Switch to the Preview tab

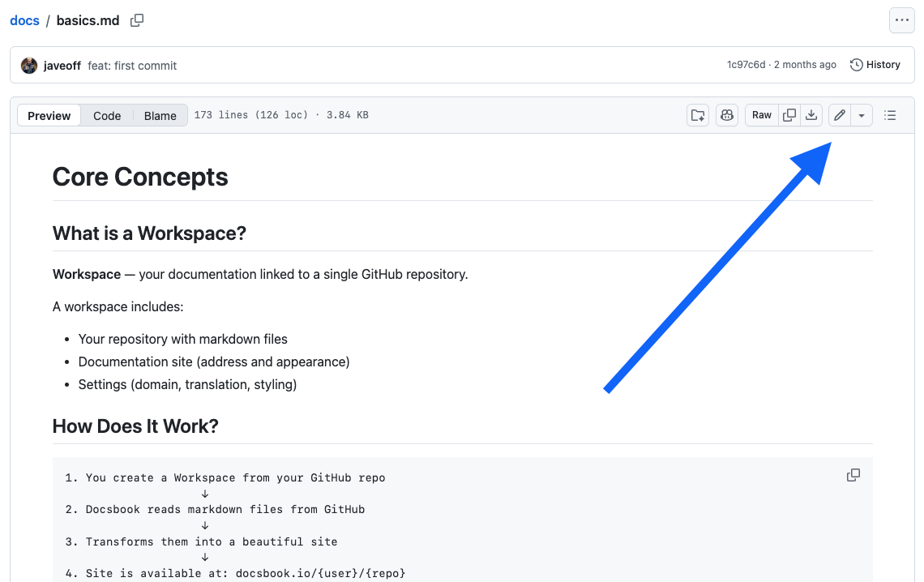click(49, 115)
